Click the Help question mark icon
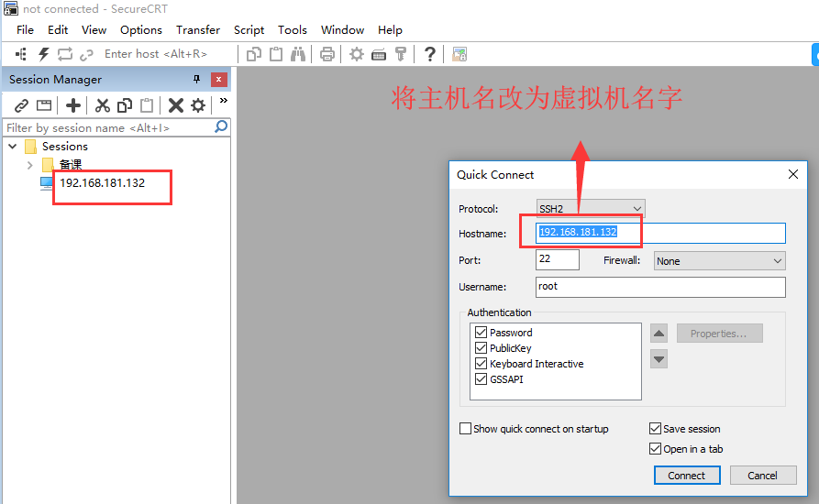The height and width of the screenshot is (504, 819). point(429,54)
